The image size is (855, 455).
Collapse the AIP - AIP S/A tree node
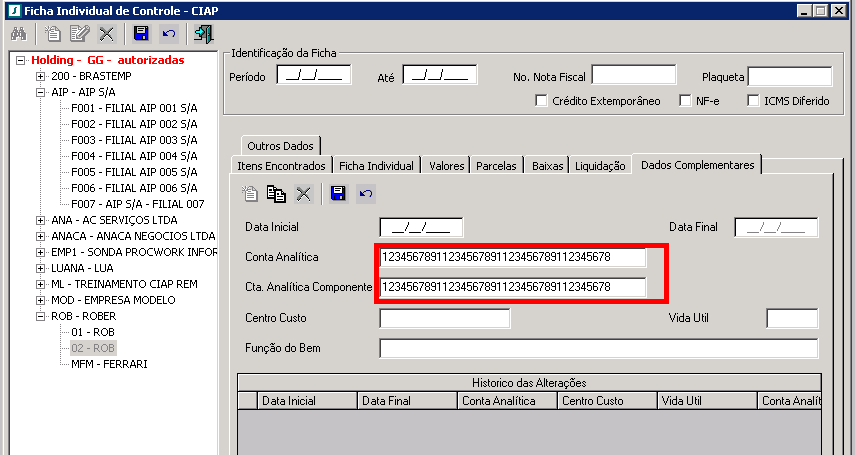click(40, 92)
